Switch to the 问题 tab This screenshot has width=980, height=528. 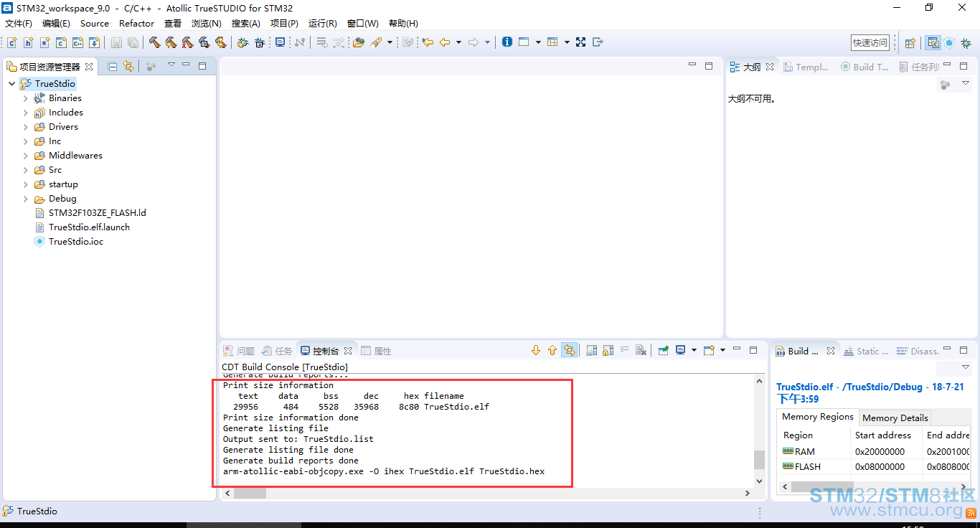[239, 351]
